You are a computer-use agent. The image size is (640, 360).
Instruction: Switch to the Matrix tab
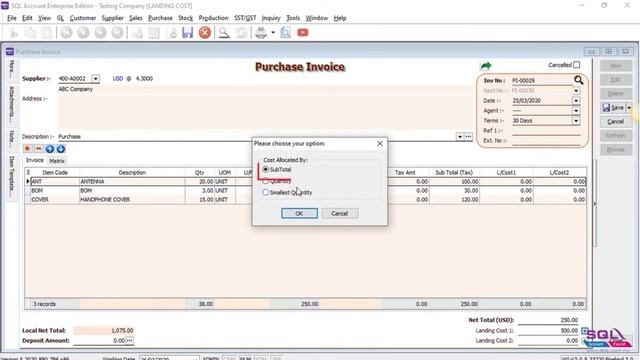pos(57,161)
